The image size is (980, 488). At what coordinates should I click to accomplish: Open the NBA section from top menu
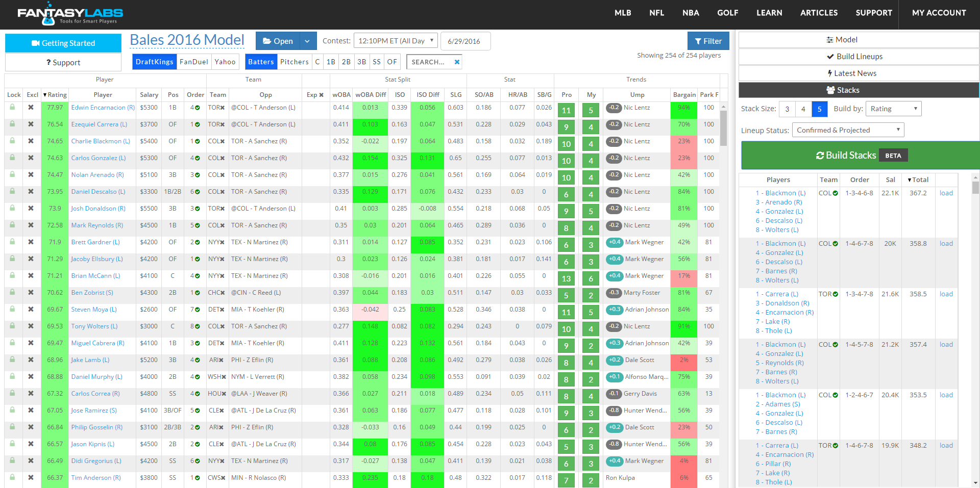(x=691, y=13)
